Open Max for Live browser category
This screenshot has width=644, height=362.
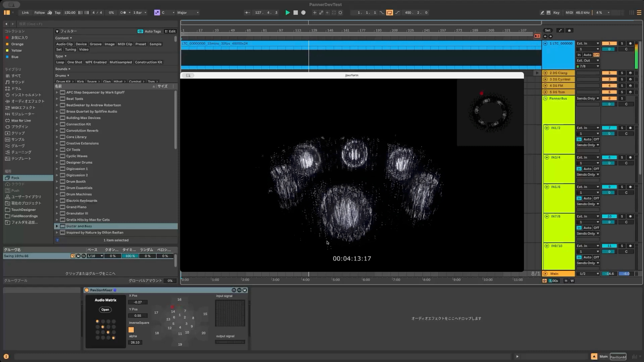21,120
